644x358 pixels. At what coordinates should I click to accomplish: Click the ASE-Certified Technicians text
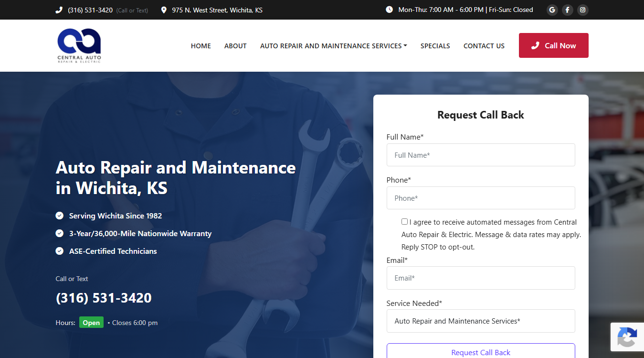(113, 251)
